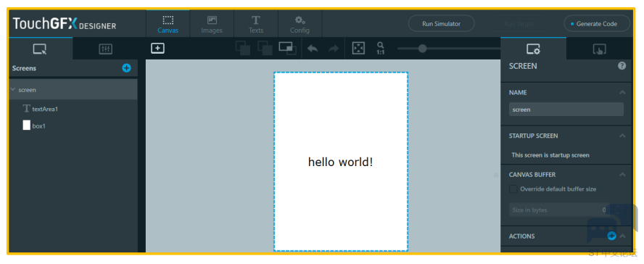Click the text icon beside textArea1
This screenshot has height=264, width=644.
tap(27, 109)
